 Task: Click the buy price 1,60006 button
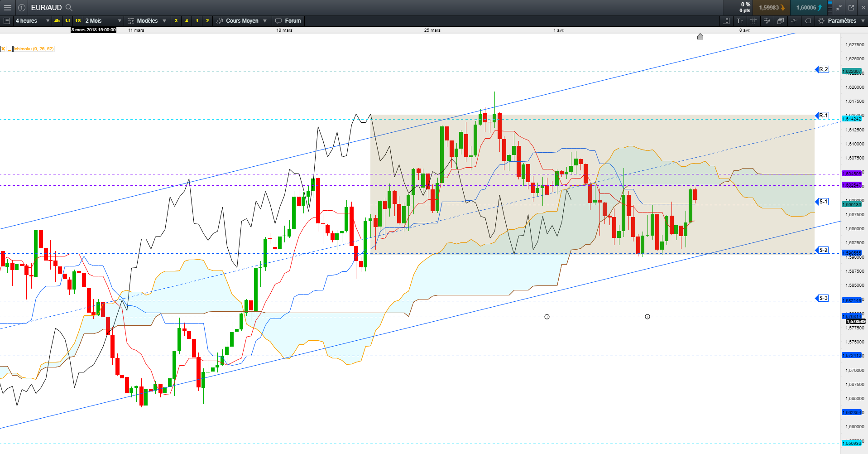point(809,8)
